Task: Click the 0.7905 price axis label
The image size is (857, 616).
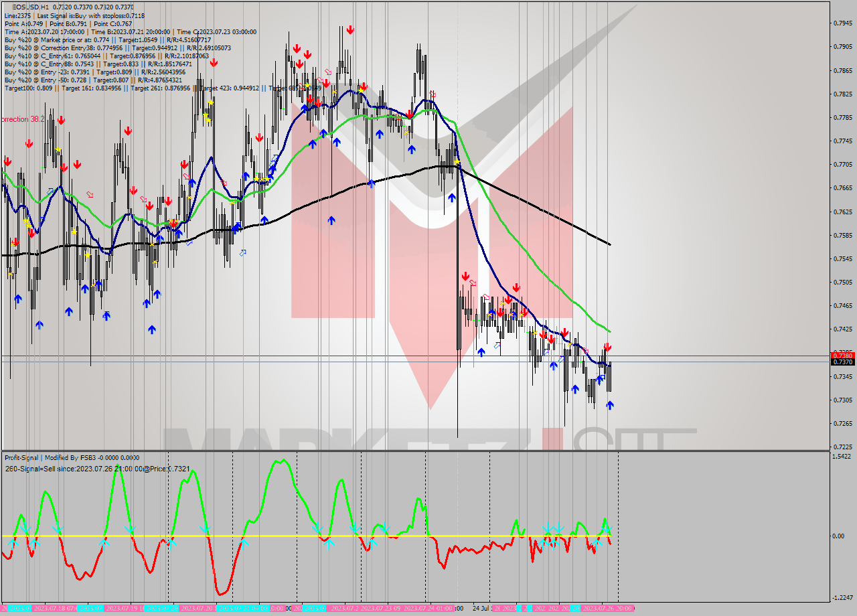Action: click(844, 47)
